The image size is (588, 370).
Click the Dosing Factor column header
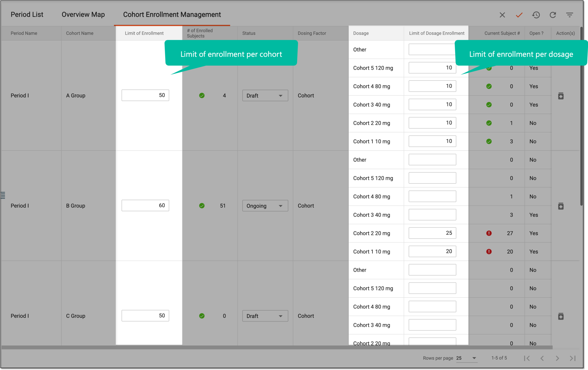(312, 33)
